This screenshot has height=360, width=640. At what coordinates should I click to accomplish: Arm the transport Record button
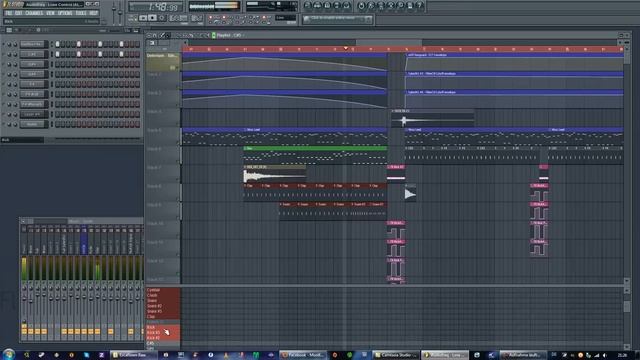162,18
